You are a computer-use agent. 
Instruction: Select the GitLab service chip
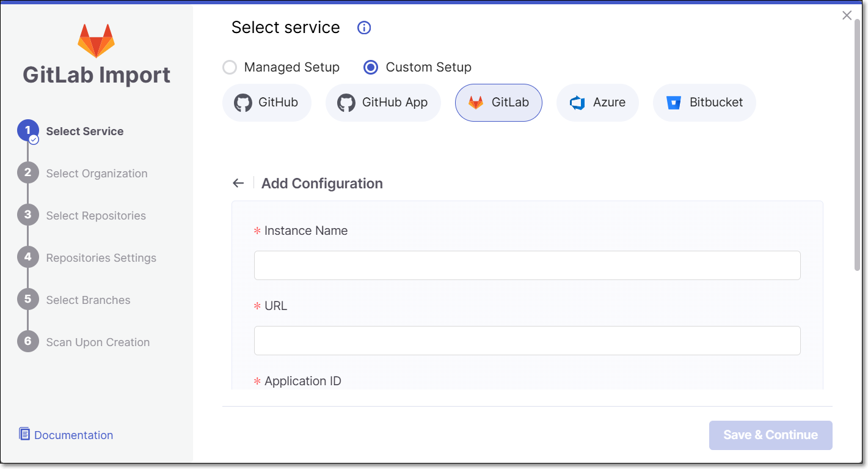498,103
